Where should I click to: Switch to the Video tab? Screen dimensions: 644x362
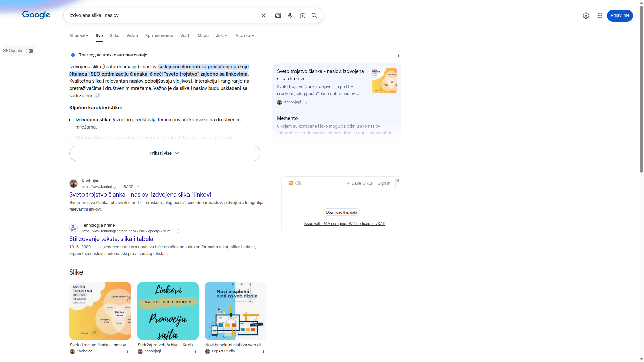(x=132, y=36)
